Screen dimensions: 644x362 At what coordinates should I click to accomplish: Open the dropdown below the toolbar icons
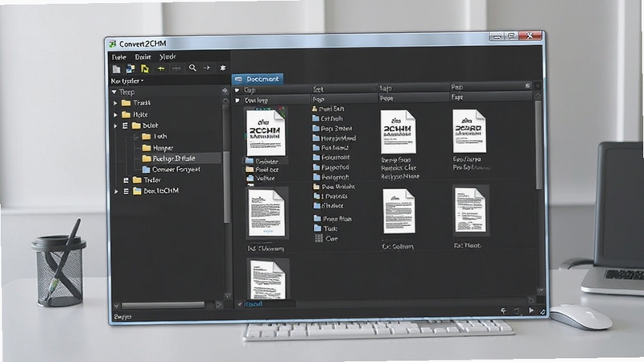click(127, 81)
